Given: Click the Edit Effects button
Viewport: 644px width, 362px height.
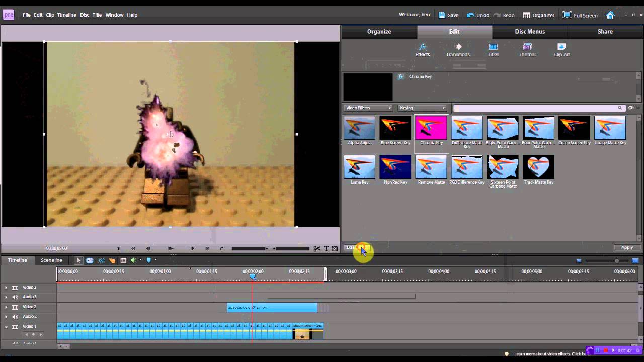Looking at the screenshot, I should [x=357, y=247].
